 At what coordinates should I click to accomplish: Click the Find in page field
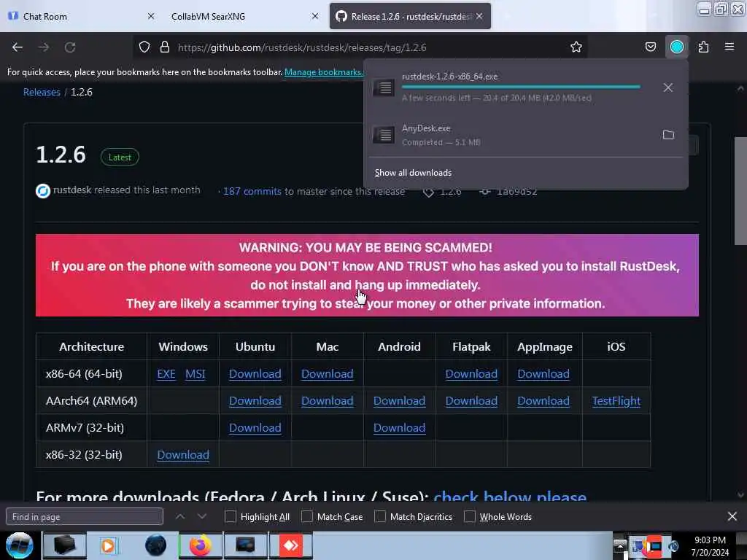[85, 517]
